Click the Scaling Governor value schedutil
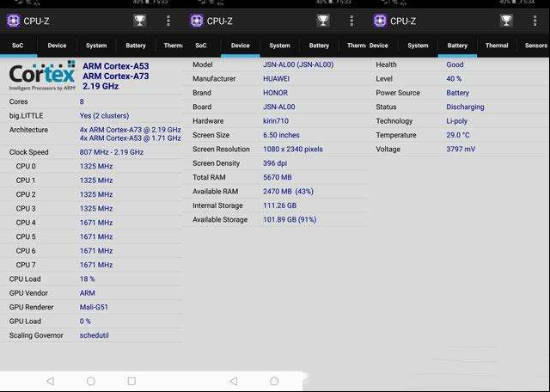550x392 pixels. coord(94,335)
